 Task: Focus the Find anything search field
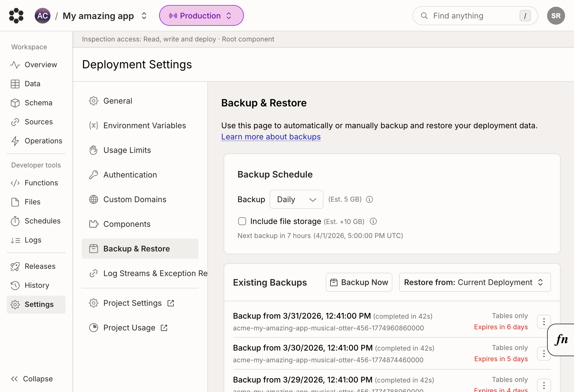(475, 16)
